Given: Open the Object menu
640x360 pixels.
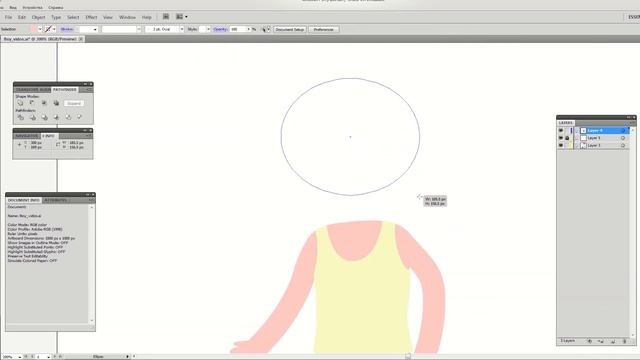Looking at the screenshot, I should 38,17.
